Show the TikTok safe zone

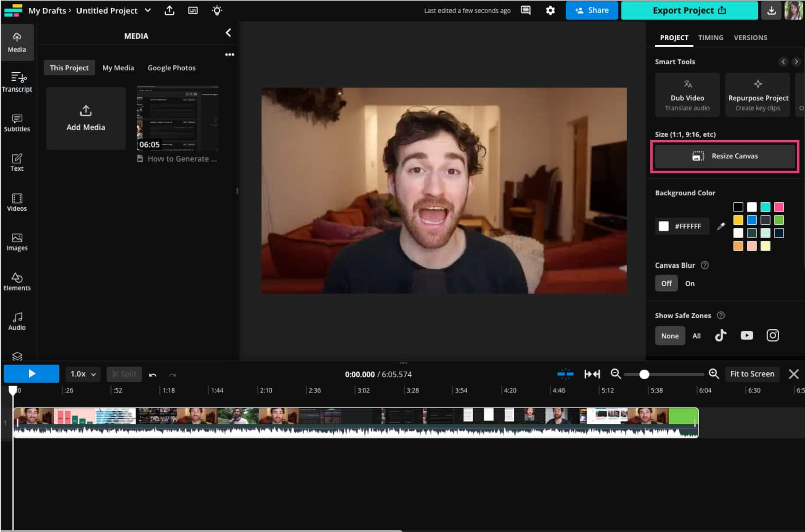(x=720, y=335)
